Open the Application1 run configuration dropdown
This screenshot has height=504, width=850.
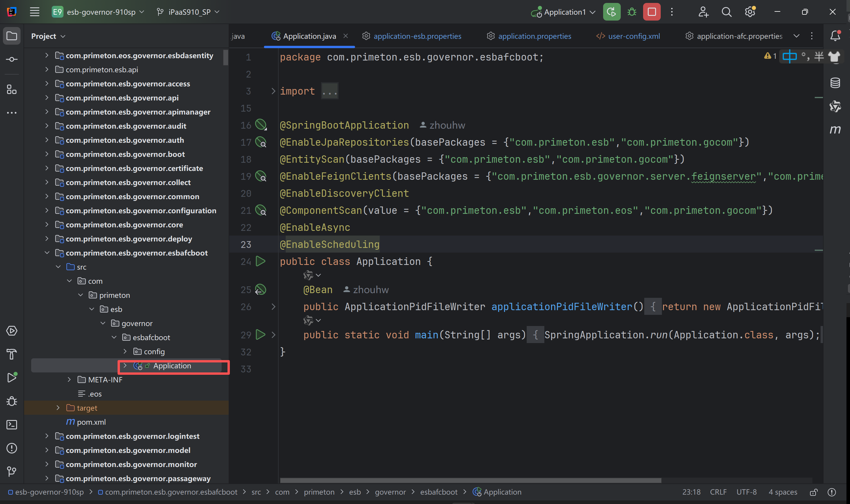point(565,12)
